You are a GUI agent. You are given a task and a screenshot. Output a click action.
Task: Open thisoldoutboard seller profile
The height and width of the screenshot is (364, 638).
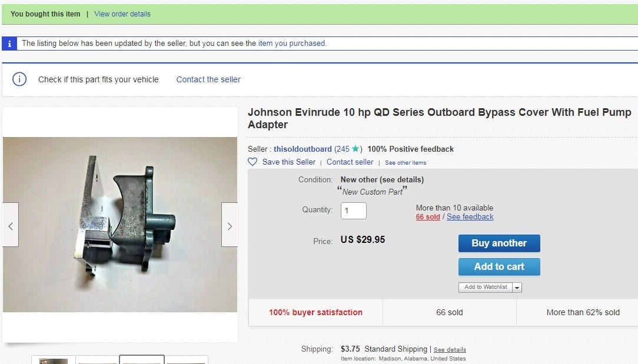coord(303,149)
